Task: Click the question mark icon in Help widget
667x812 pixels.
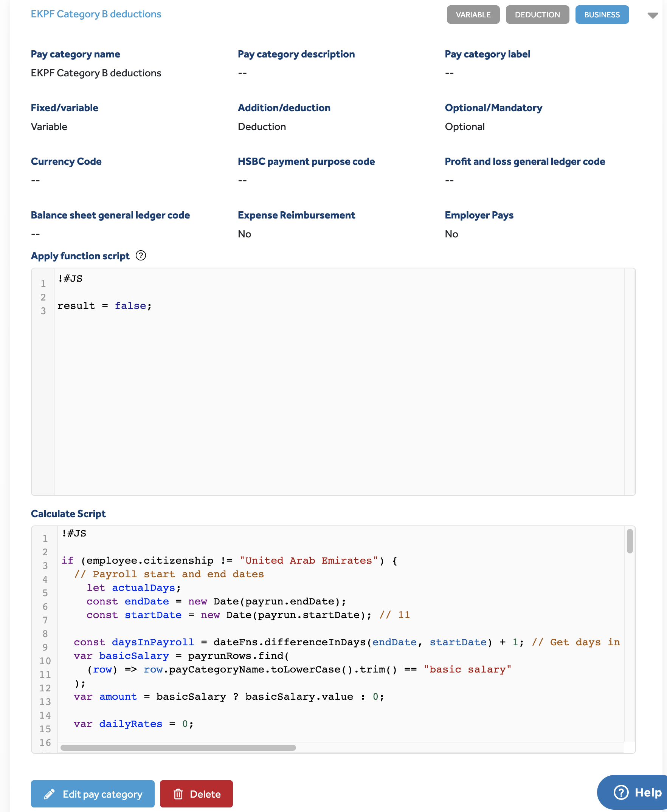Action: (620, 792)
